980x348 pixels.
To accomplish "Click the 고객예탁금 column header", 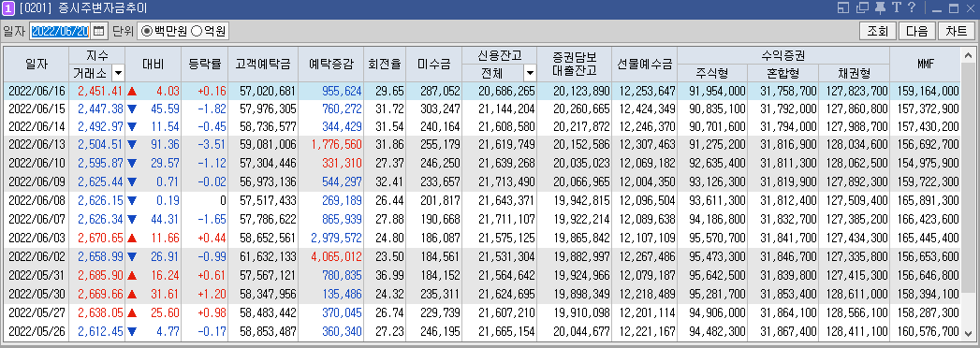I will tap(262, 65).
